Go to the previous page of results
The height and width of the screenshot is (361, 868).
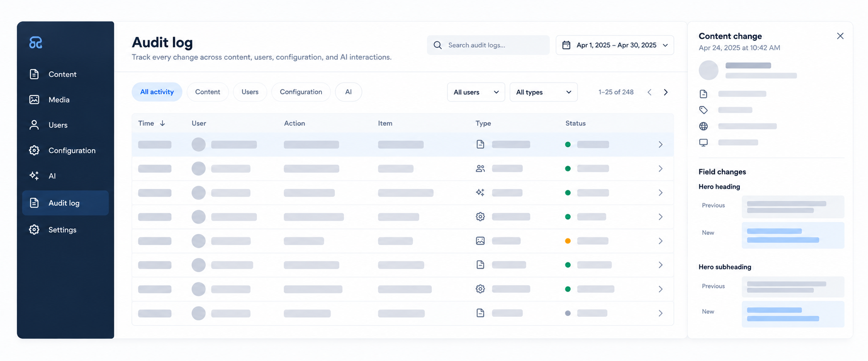(649, 92)
